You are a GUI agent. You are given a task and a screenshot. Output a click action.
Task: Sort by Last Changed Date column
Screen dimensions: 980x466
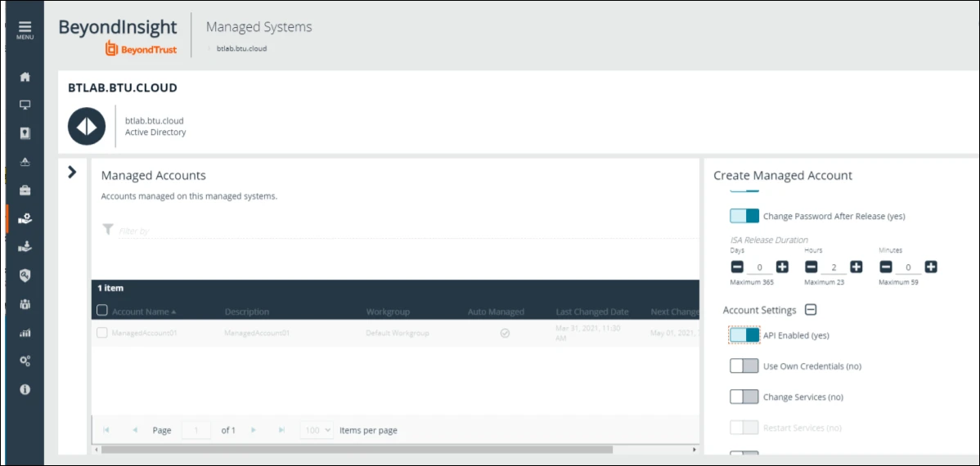[x=592, y=311]
